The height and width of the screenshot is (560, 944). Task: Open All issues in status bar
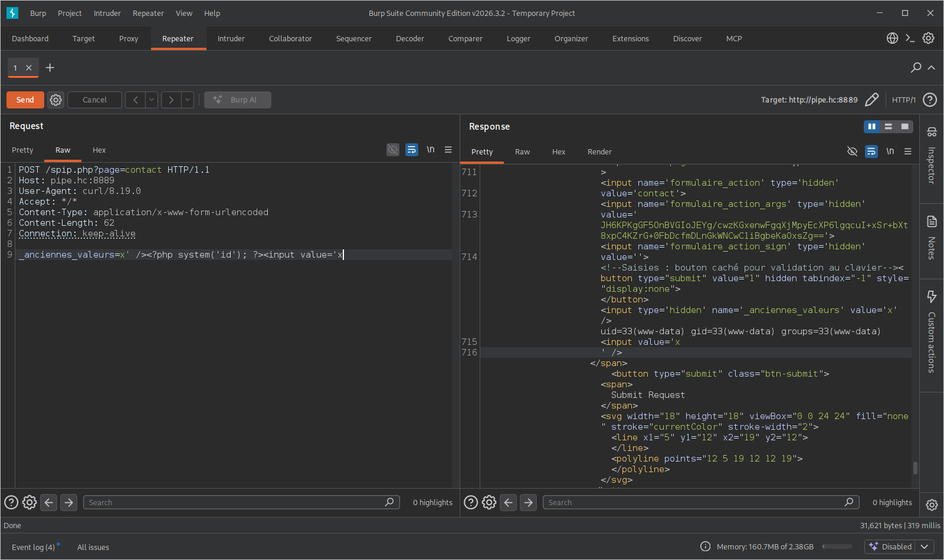[93, 547]
